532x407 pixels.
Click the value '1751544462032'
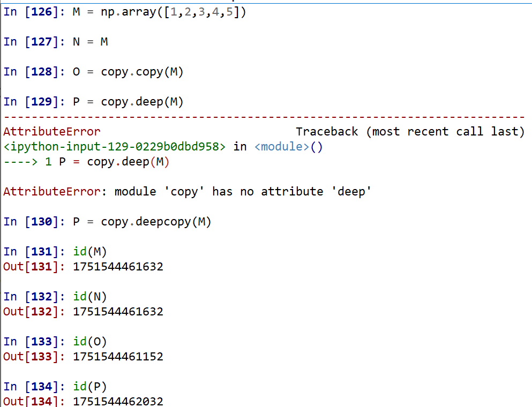(118, 402)
